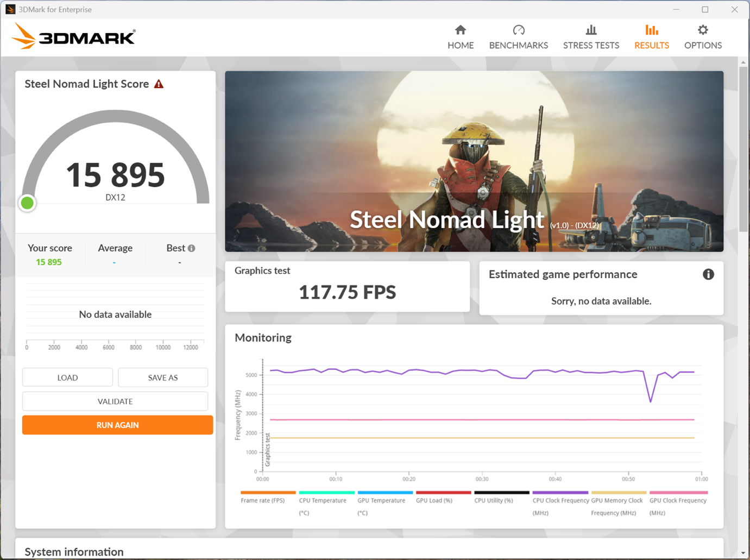Click the Estimated game performance info icon
This screenshot has width=750, height=560.
tap(708, 274)
